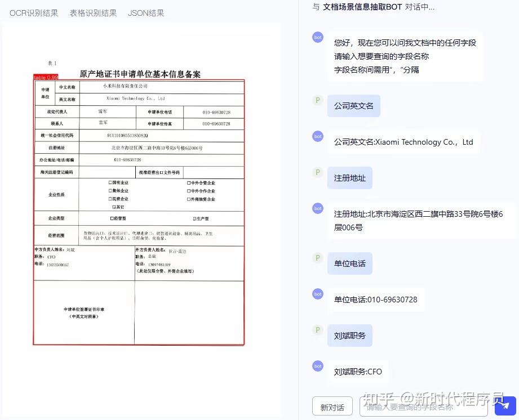Check the 外商独资企业 checkbox
This screenshot has height=420, width=519.
(189, 199)
